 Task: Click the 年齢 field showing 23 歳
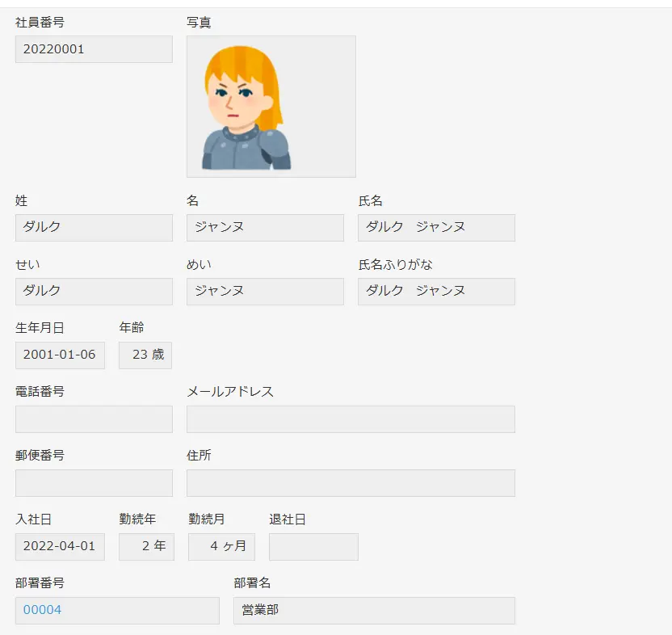coord(145,355)
